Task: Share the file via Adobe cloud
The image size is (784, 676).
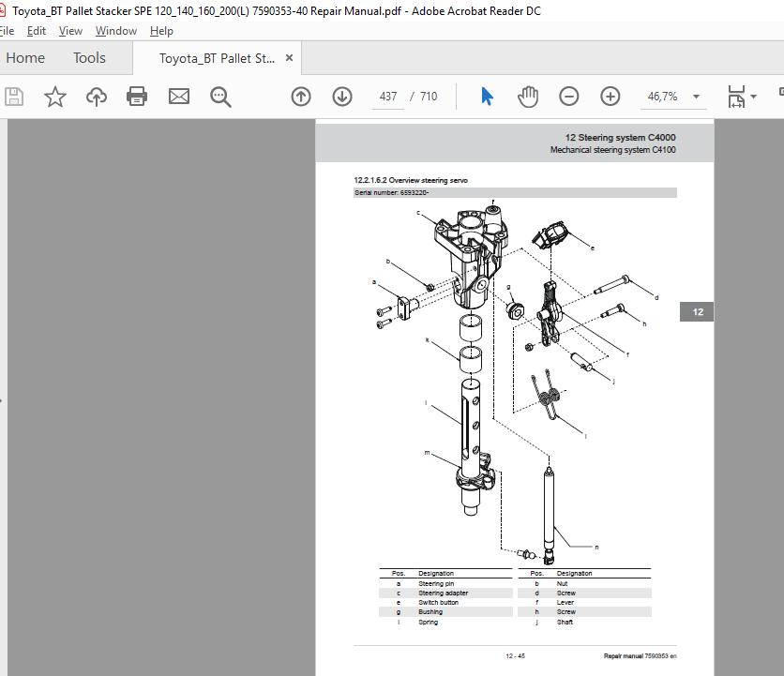Action: click(96, 96)
